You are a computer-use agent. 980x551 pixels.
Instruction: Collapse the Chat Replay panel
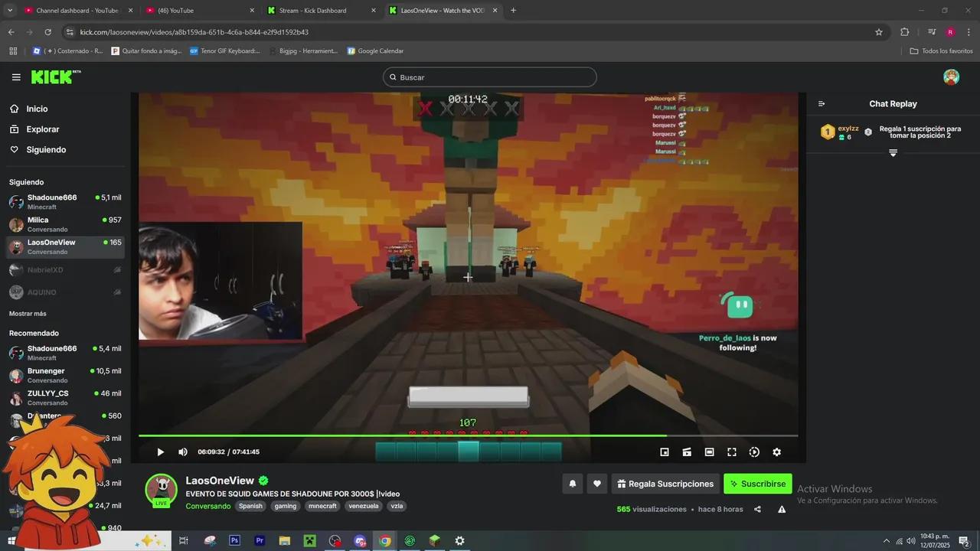822,103
